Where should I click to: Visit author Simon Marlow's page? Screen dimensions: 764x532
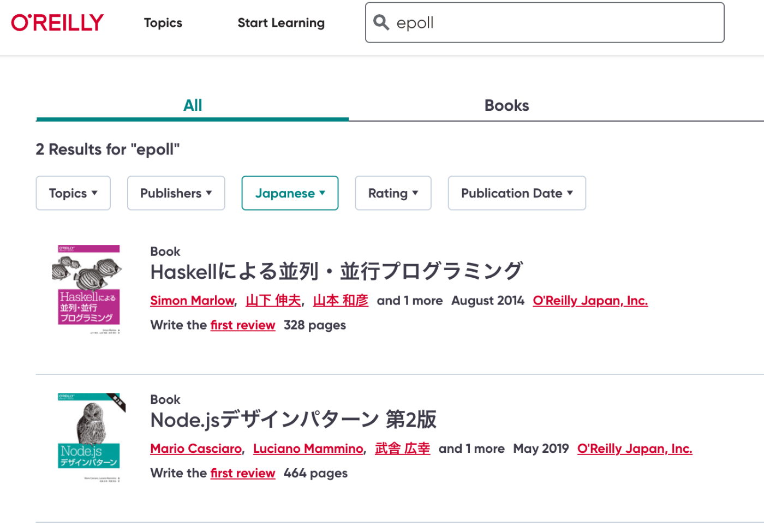pyautogui.click(x=192, y=301)
